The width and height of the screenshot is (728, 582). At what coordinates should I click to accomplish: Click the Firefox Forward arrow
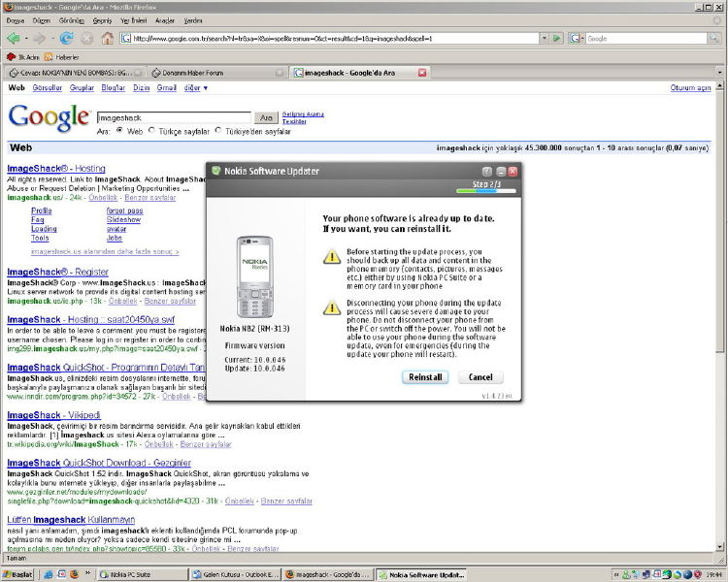(x=40, y=39)
